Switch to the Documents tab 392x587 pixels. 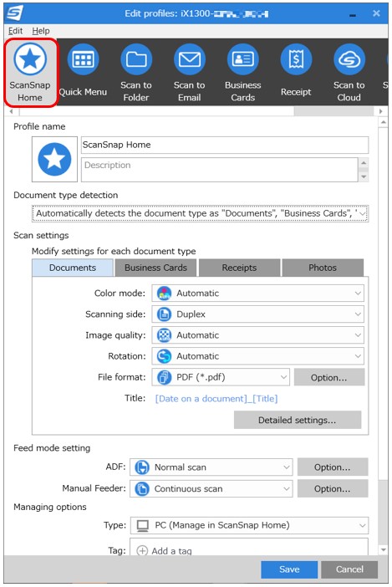coord(73,268)
